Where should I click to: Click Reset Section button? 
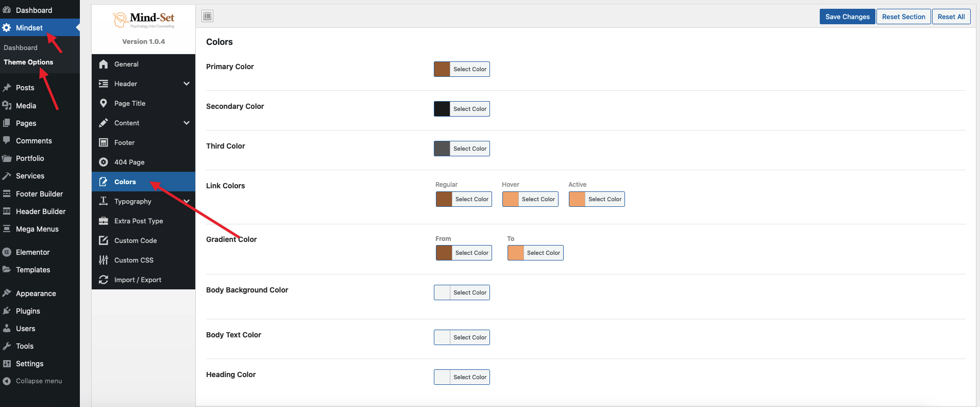[903, 17]
